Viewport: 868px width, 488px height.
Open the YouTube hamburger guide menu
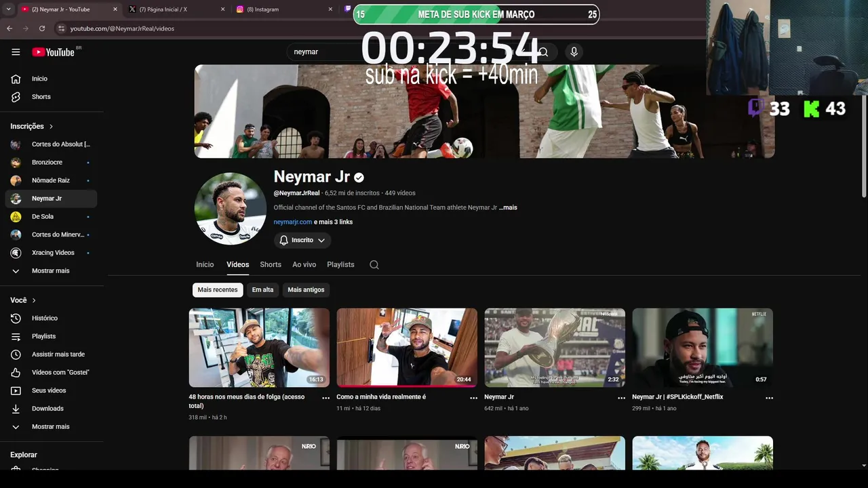(x=16, y=52)
